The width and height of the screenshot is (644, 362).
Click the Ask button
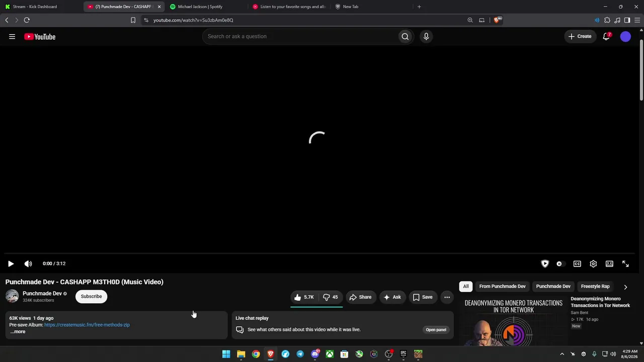[392, 297]
